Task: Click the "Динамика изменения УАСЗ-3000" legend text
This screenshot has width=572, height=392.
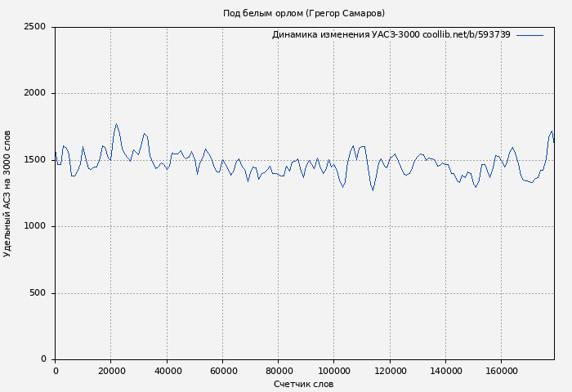Action: tap(346, 35)
